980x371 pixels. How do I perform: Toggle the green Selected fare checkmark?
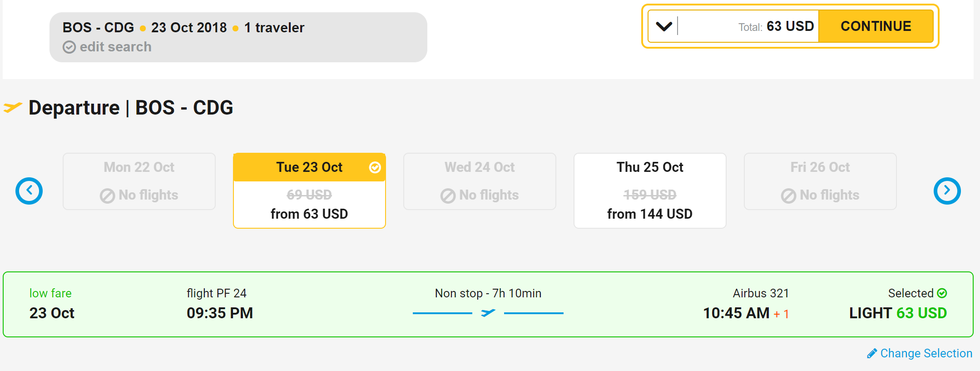[x=942, y=293]
